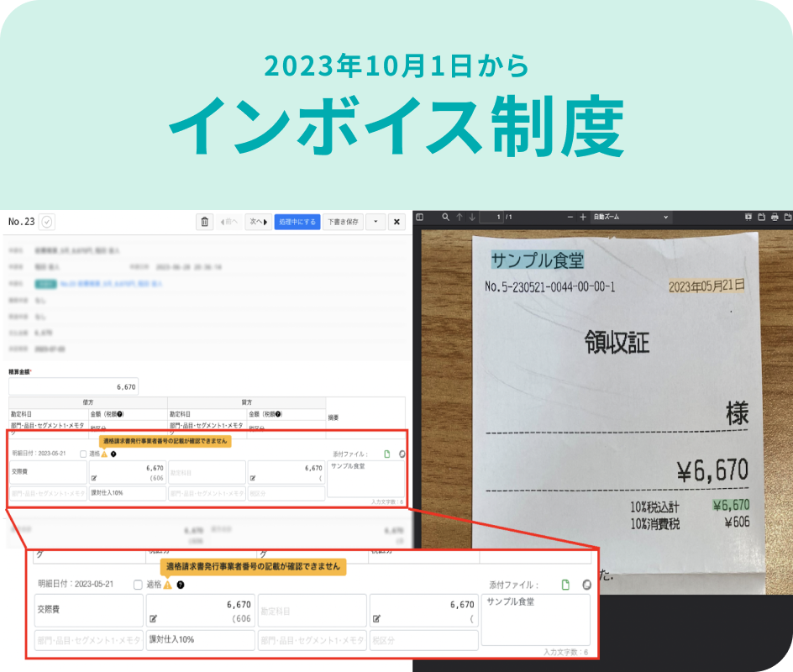
Task: Zoom in the receipt with plus icon
Action: coord(584,218)
